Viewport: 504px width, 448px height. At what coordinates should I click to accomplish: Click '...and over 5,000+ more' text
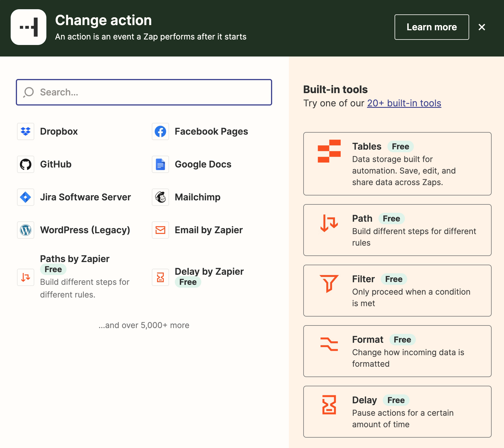tap(144, 325)
